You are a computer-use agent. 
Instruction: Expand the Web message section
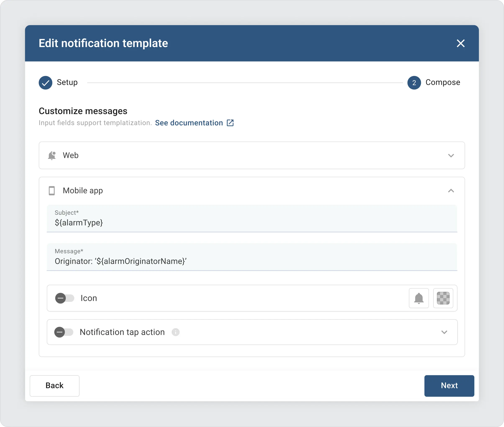(x=451, y=156)
